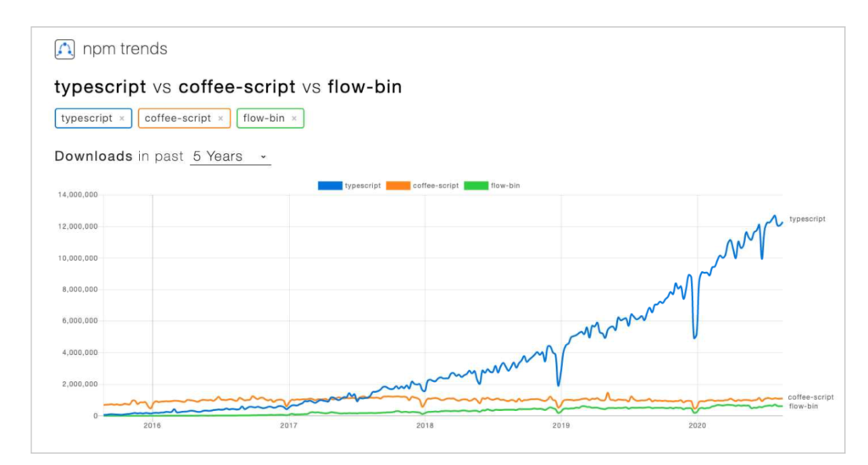The image size is (868, 465).
Task: Click the npm trends site title
Action: (125, 49)
